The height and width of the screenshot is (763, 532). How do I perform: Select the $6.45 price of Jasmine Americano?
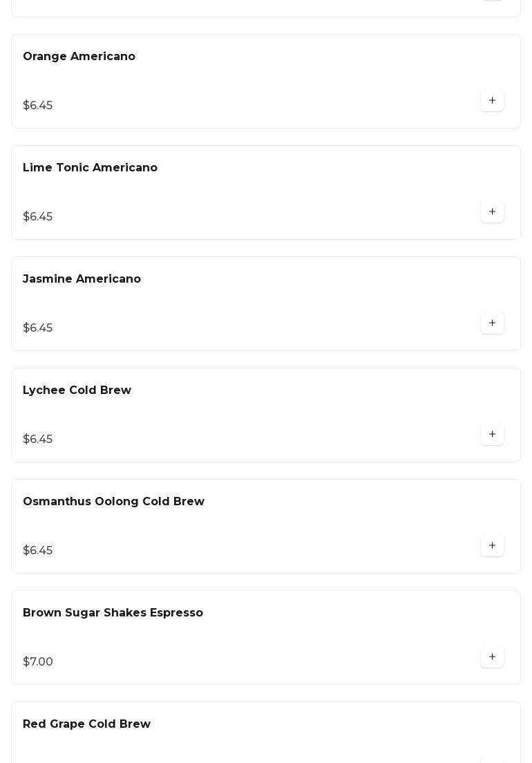click(38, 328)
